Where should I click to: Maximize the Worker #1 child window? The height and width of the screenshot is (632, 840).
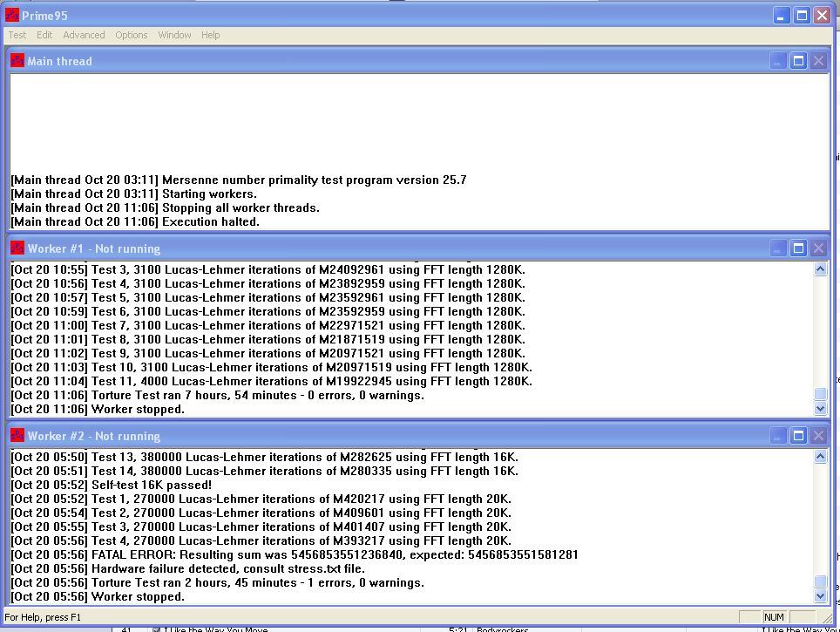tap(798, 248)
